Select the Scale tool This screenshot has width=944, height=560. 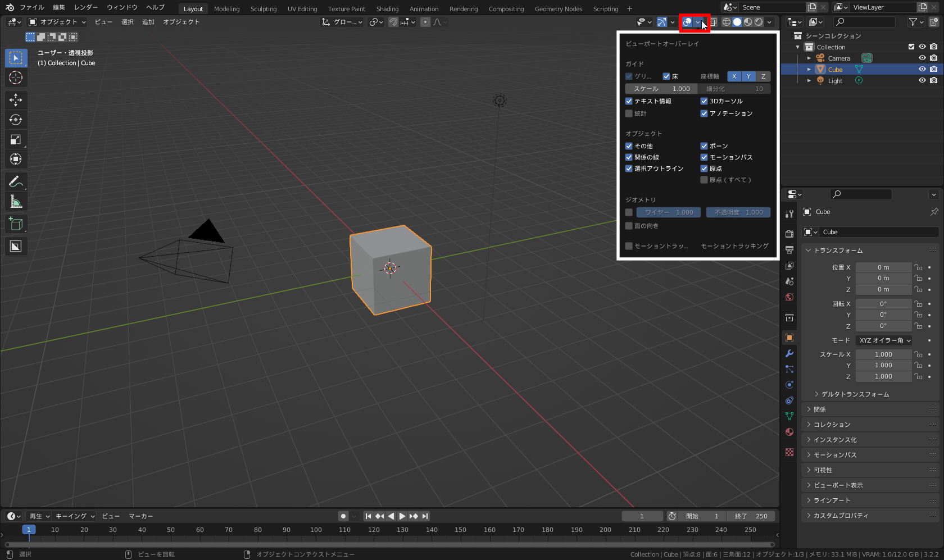pos(16,139)
